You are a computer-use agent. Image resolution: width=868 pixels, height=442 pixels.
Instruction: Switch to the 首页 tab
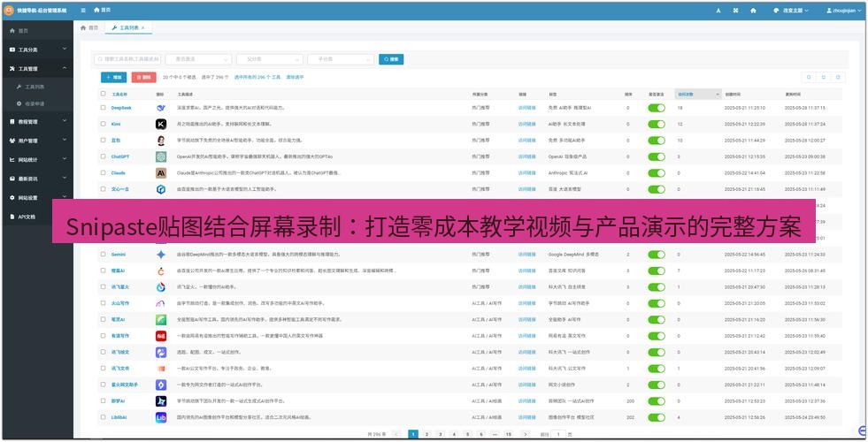[x=89, y=27]
